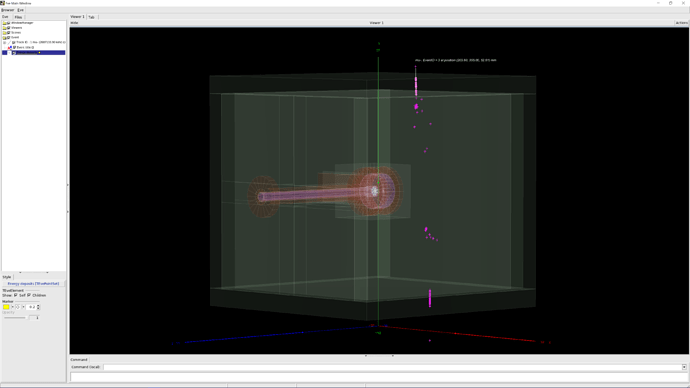Switch to the Files tab
The height and width of the screenshot is (388, 690).
click(x=18, y=17)
